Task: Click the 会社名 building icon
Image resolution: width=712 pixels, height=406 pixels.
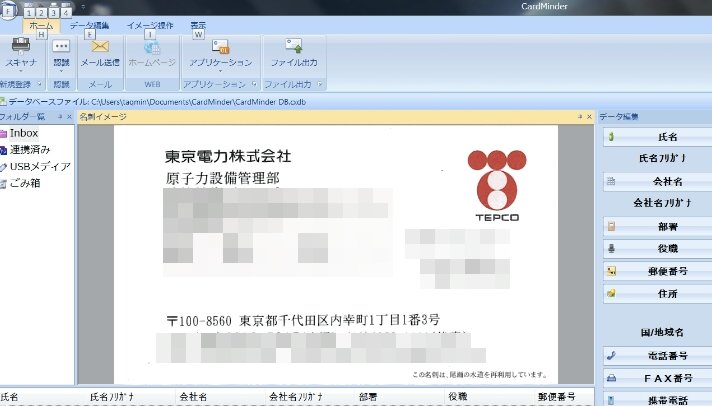Action: (611, 181)
